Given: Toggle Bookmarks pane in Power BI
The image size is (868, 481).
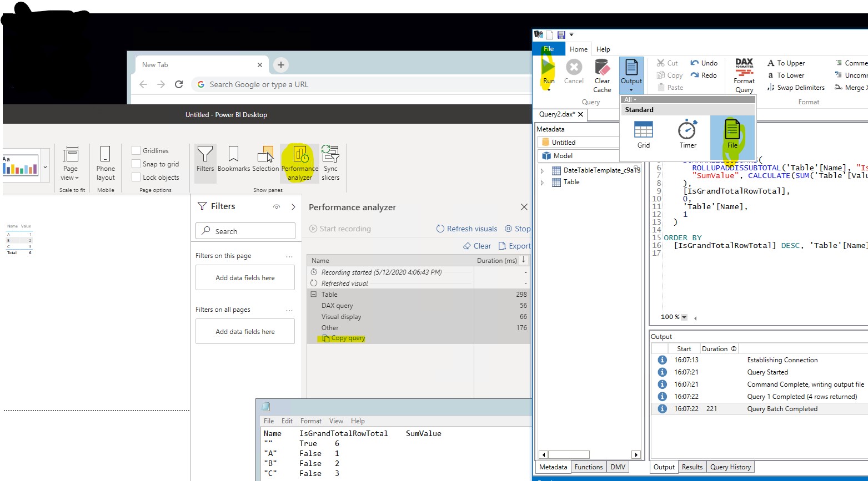Looking at the screenshot, I should click(x=234, y=159).
